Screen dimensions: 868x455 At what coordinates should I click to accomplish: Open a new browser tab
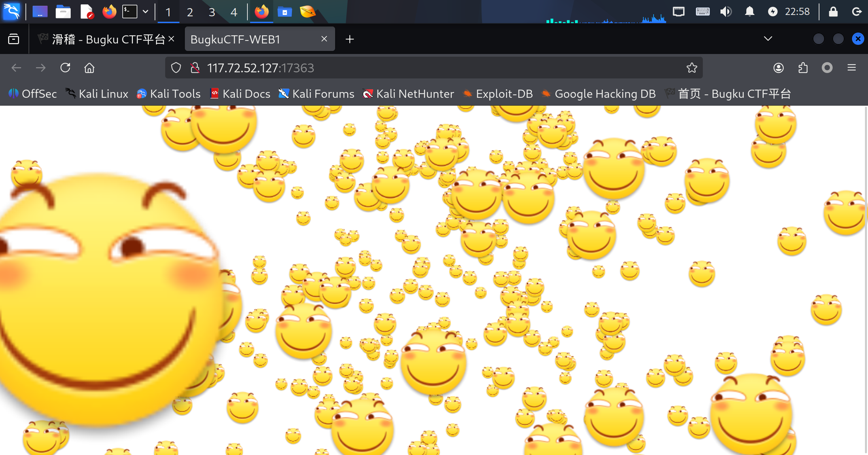coord(350,39)
